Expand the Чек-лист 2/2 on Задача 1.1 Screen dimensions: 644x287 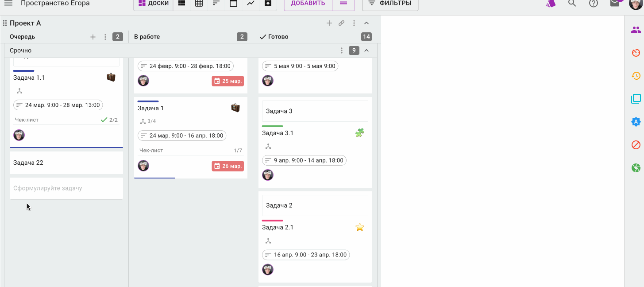(66, 120)
